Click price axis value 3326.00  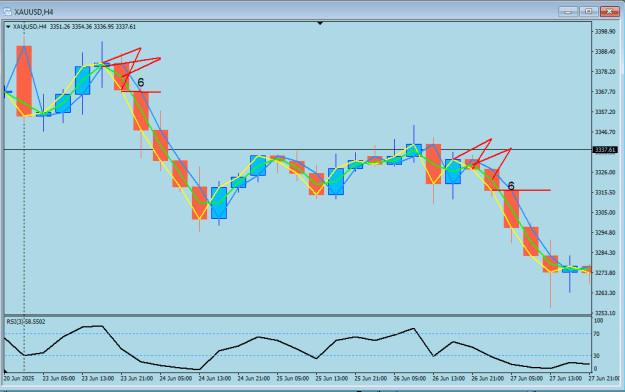(x=605, y=172)
